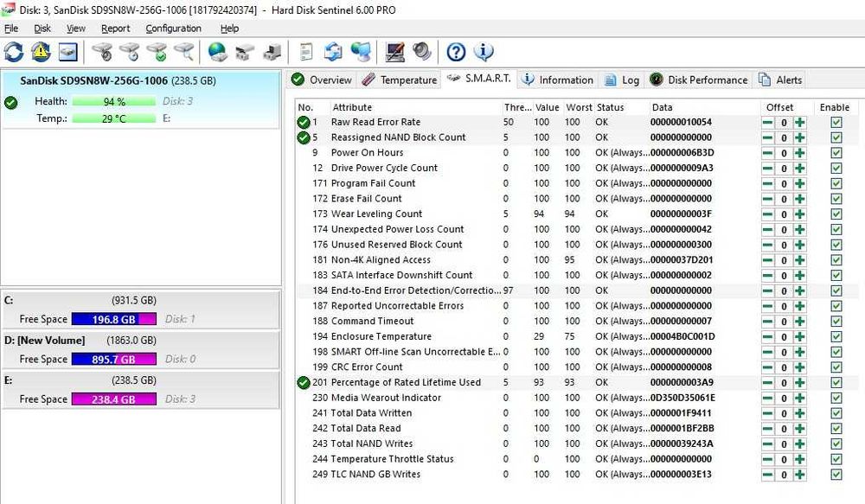Click the blue question mark help icon
This screenshot has height=504, width=865.
tap(456, 52)
